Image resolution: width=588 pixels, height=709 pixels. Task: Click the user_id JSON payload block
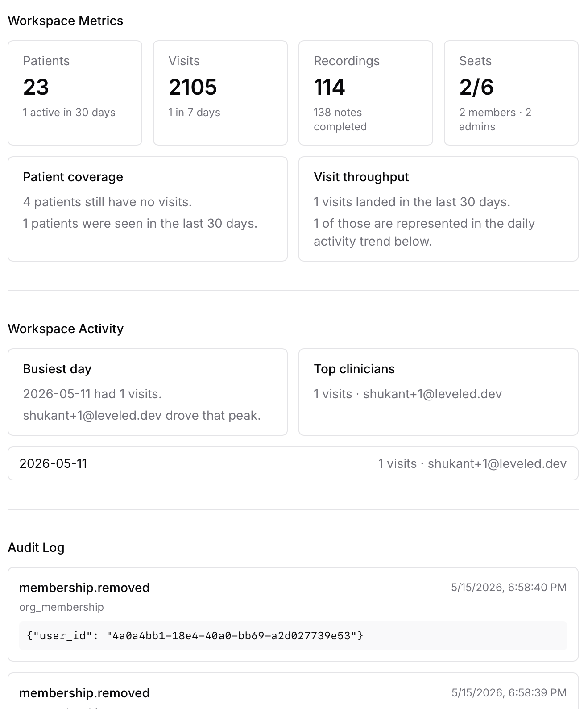click(293, 636)
